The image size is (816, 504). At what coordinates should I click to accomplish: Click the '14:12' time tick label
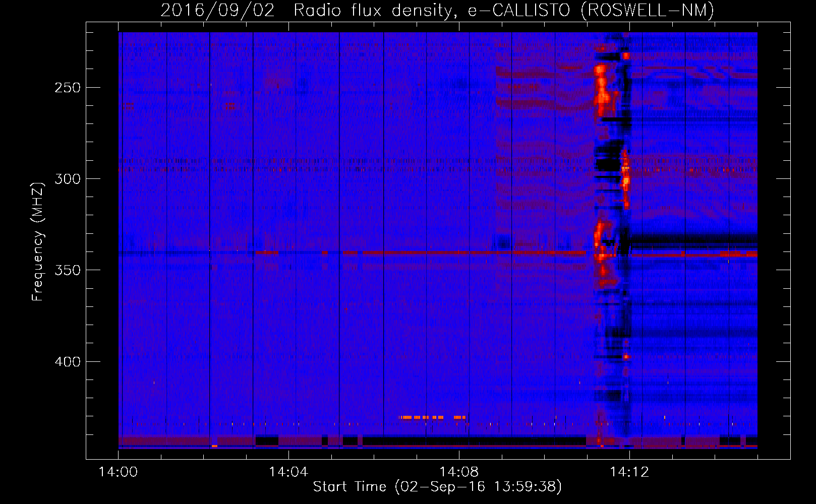[629, 472]
